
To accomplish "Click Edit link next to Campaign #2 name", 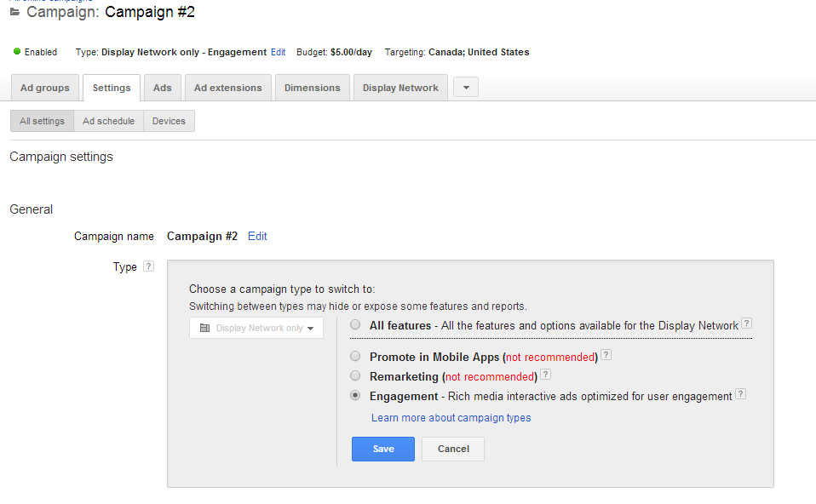I will click(257, 237).
